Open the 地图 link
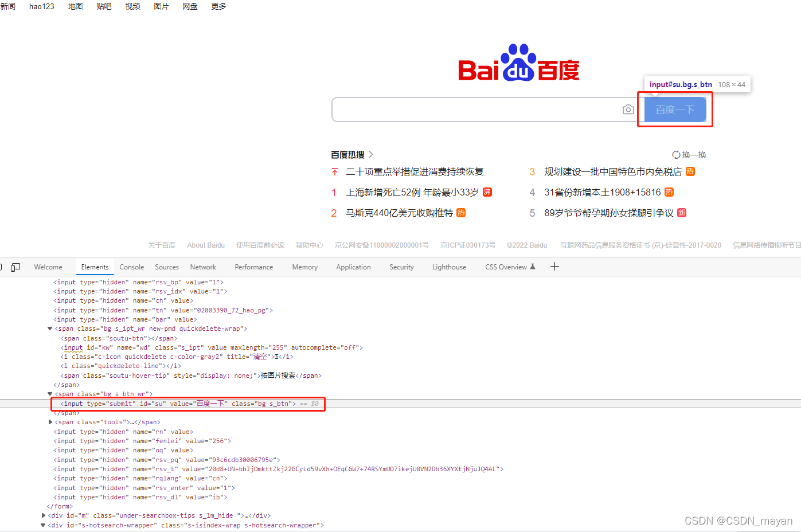Viewport: 801px width, 532px height. (x=76, y=6)
